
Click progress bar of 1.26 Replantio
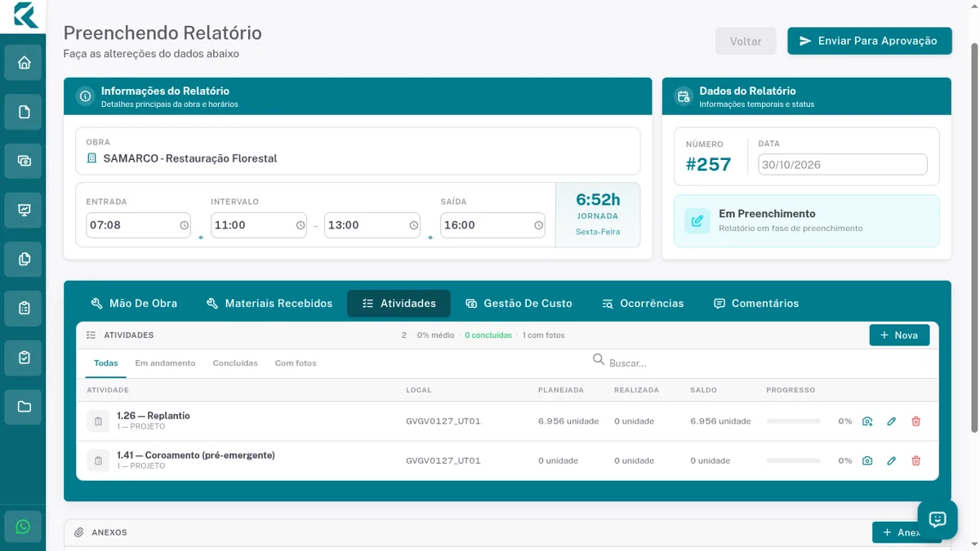click(x=793, y=421)
